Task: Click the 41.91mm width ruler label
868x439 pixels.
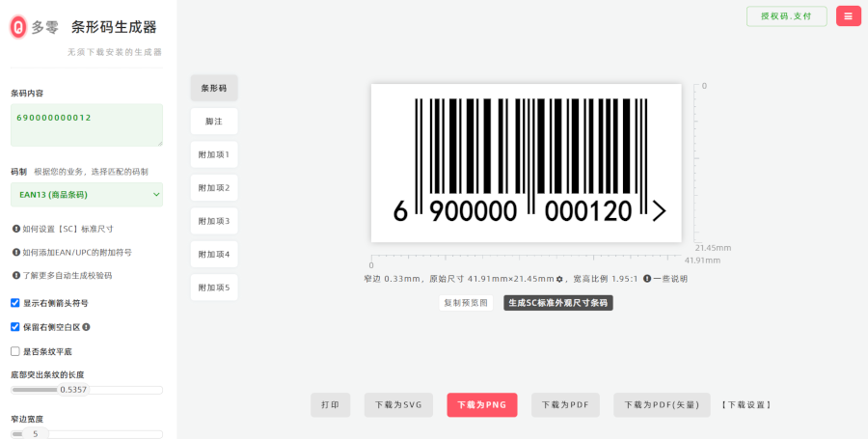Action: 702,261
